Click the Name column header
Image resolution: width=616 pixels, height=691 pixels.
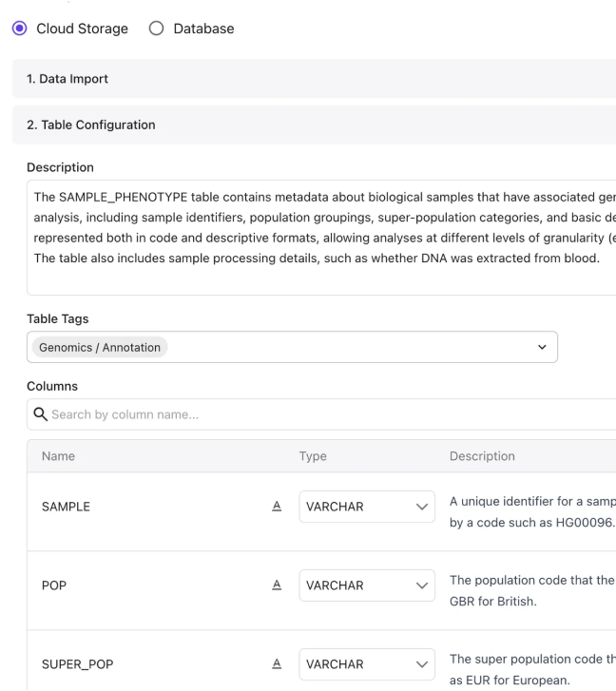pyautogui.click(x=58, y=456)
